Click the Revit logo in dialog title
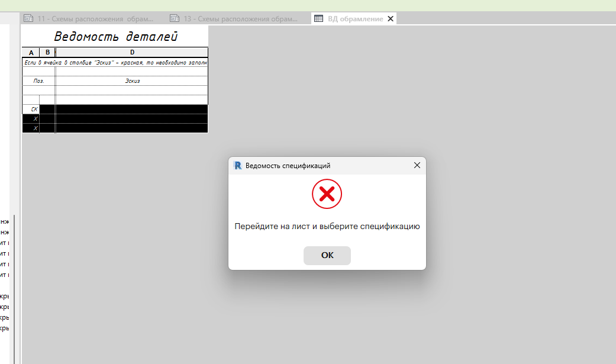 coord(238,166)
